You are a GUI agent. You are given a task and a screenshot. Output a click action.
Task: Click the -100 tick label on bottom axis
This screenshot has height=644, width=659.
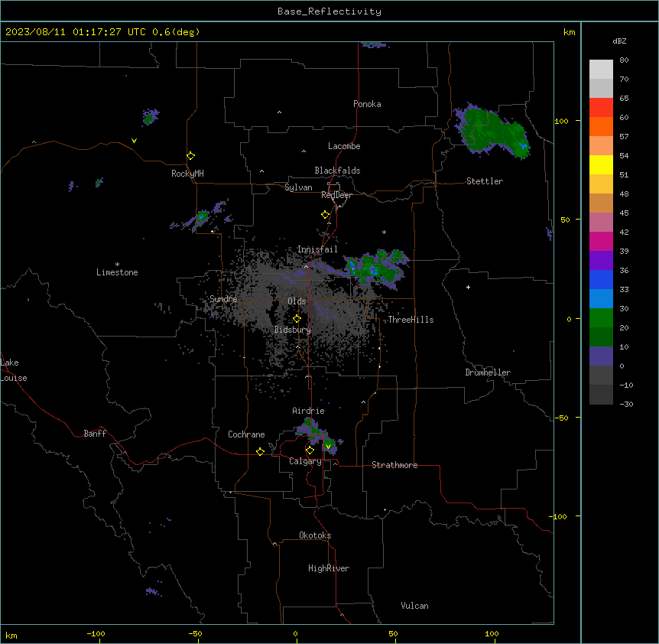tap(96, 633)
